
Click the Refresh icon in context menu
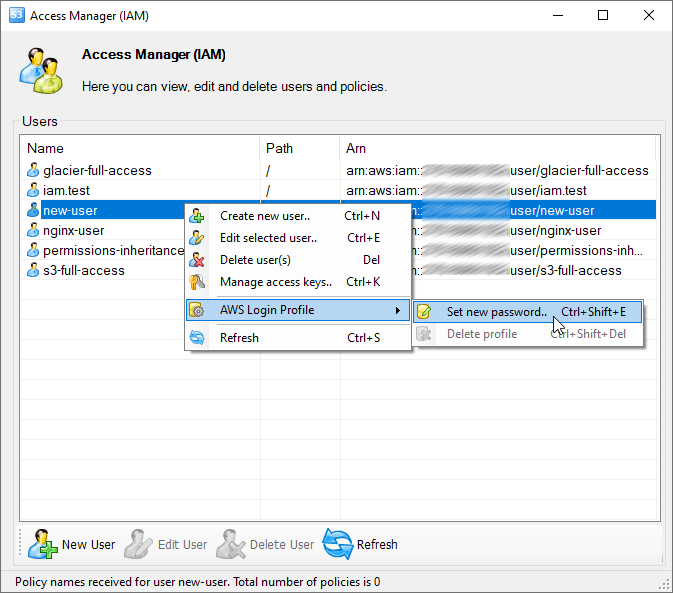click(x=197, y=338)
